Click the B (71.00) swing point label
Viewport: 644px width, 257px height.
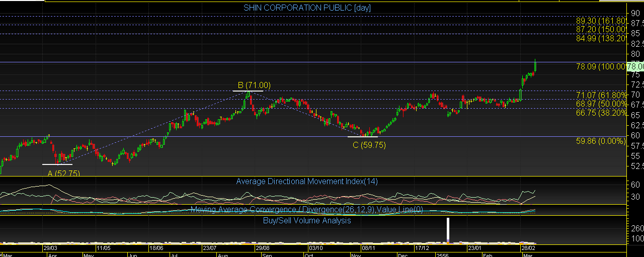(x=254, y=85)
